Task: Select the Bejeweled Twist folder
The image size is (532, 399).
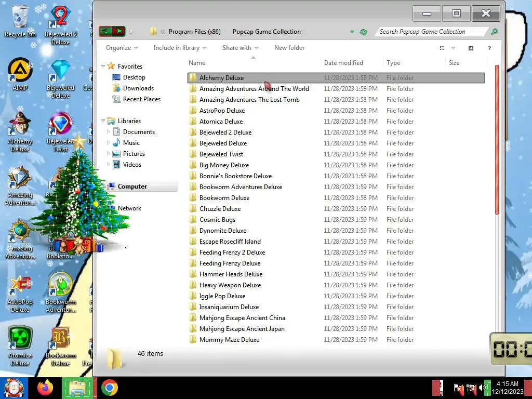Action: pos(336,154)
